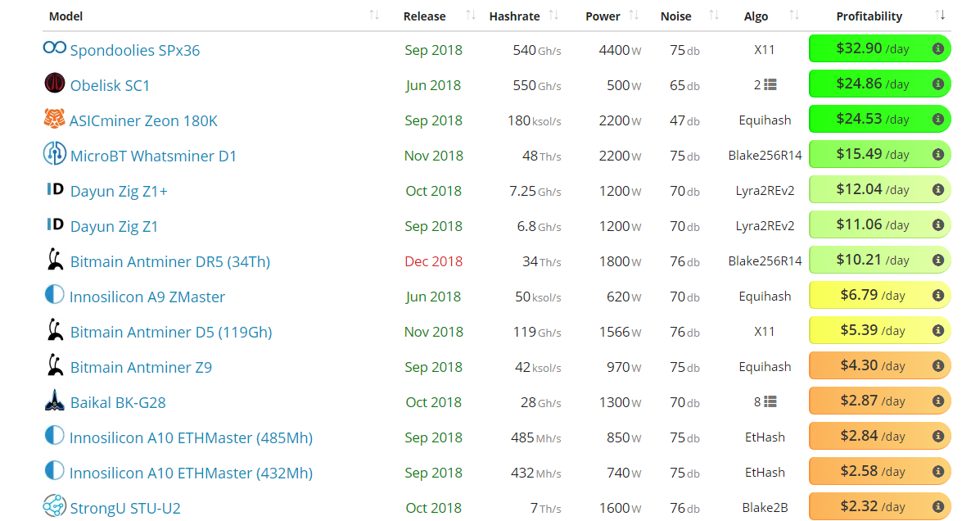Open Spondoolies SPx36 miner link

pyautogui.click(x=135, y=50)
